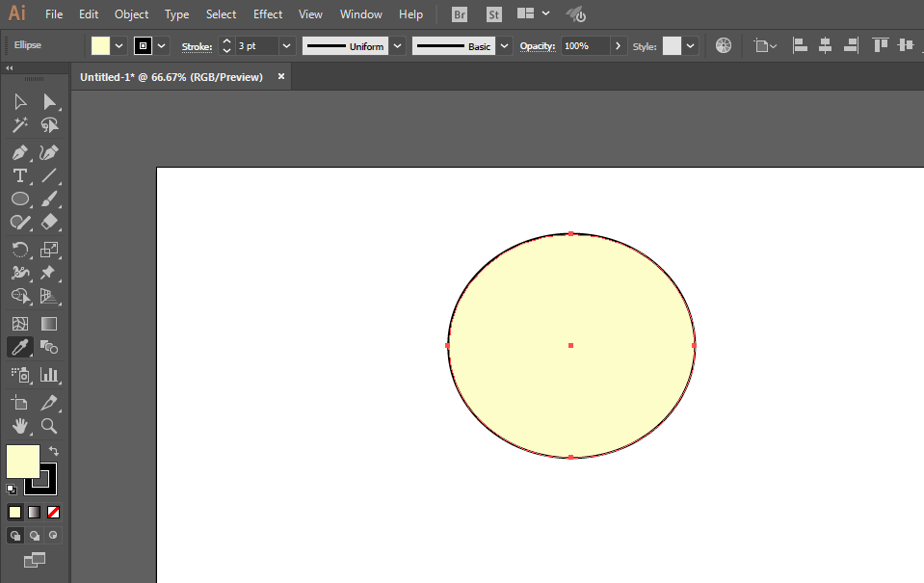
Task: Select the Ellipse tool in toolbox
Action: 20,199
